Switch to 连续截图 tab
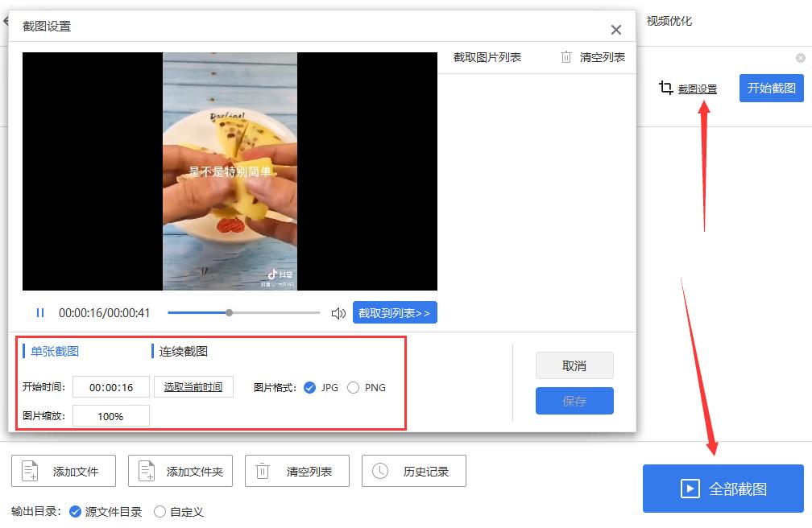Viewport: 812px width, 528px height. pos(184,352)
